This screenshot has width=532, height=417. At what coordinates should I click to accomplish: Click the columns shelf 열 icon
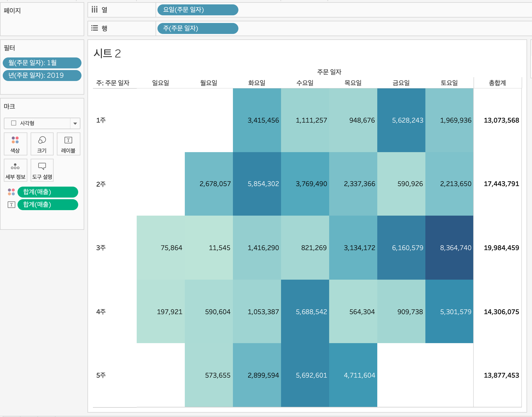click(95, 10)
